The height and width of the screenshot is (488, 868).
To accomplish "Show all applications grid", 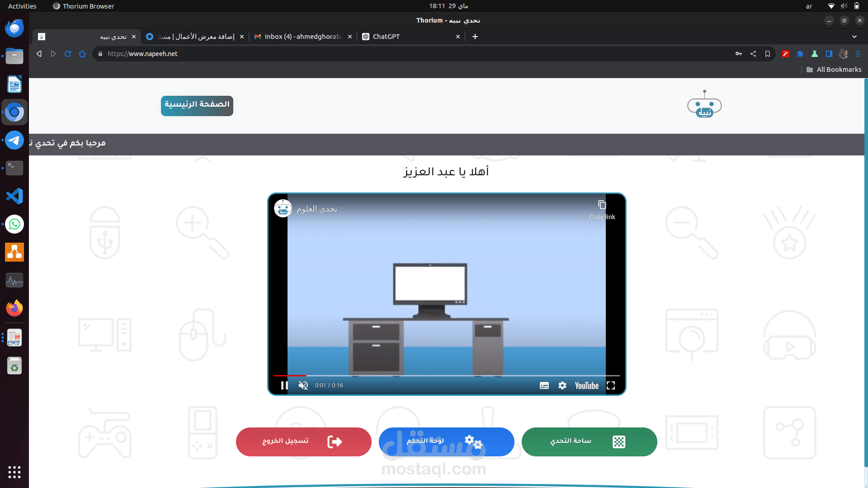I will tap(14, 472).
